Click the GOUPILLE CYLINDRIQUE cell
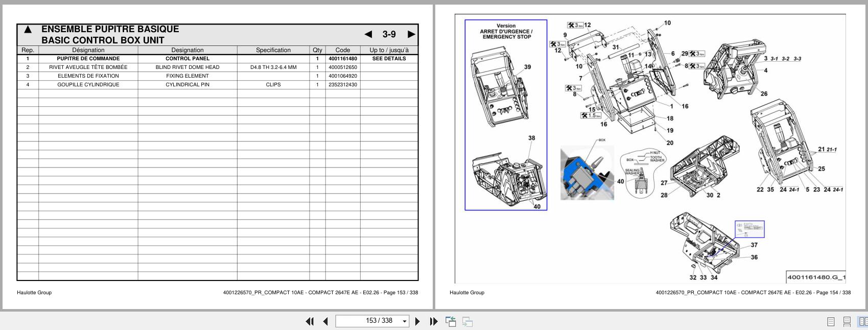The height and width of the screenshot is (330, 868). (x=88, y=85)
